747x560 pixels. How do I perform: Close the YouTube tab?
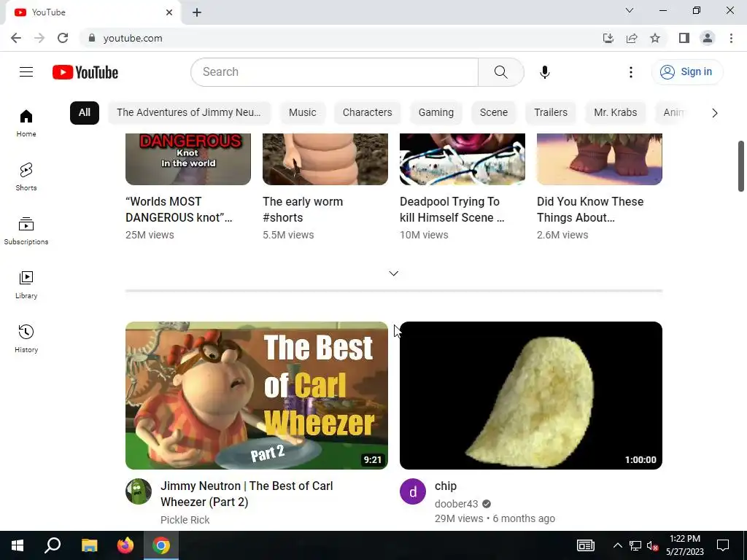(x=169, y=12)
